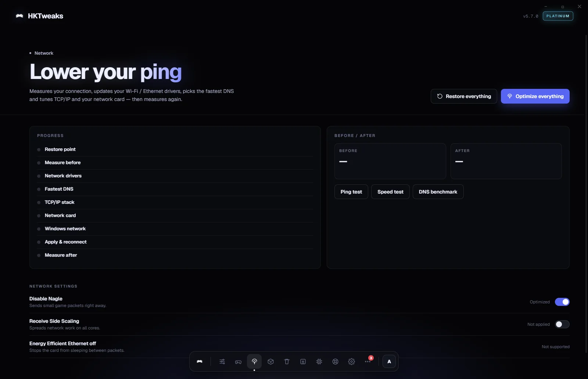Screen dimensions: 588x379
Task: Open the sliders tweaks icon in dock
Action: click(222, 361)
